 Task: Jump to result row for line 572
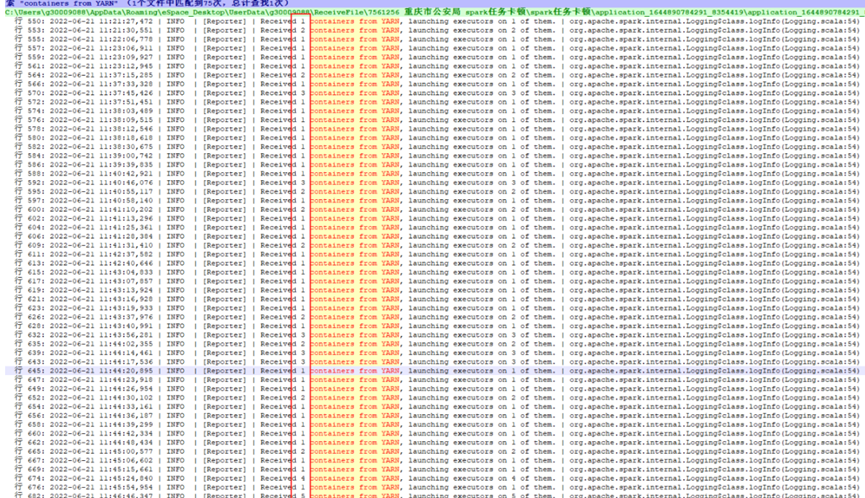[x=435, y=102]
